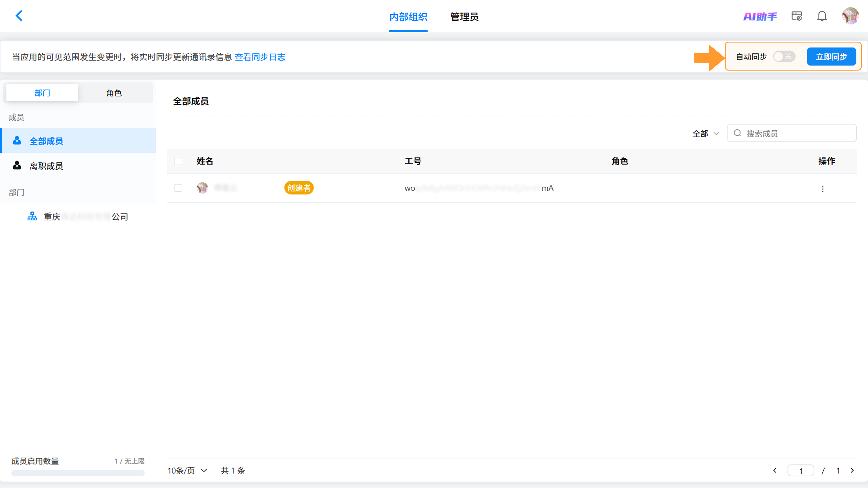868x488 pixels.
Task: Focus the 搜索成员 search field
Action: click(792, 133)
